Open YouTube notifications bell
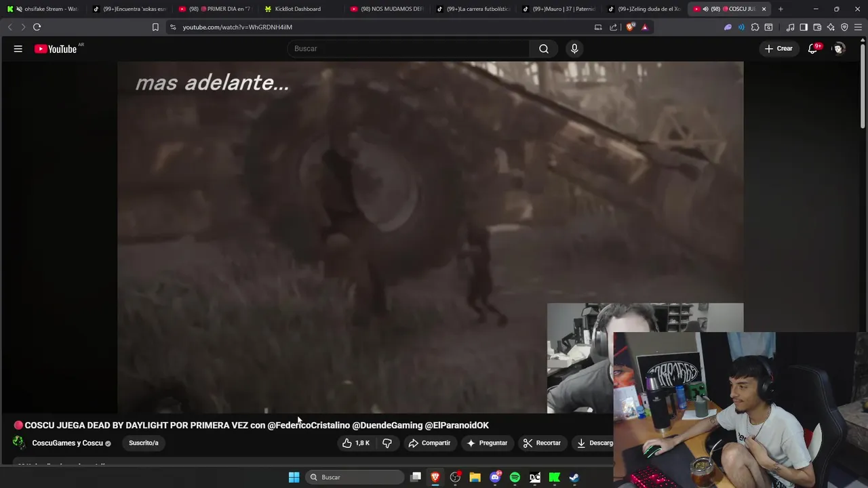 coord(812,49)
